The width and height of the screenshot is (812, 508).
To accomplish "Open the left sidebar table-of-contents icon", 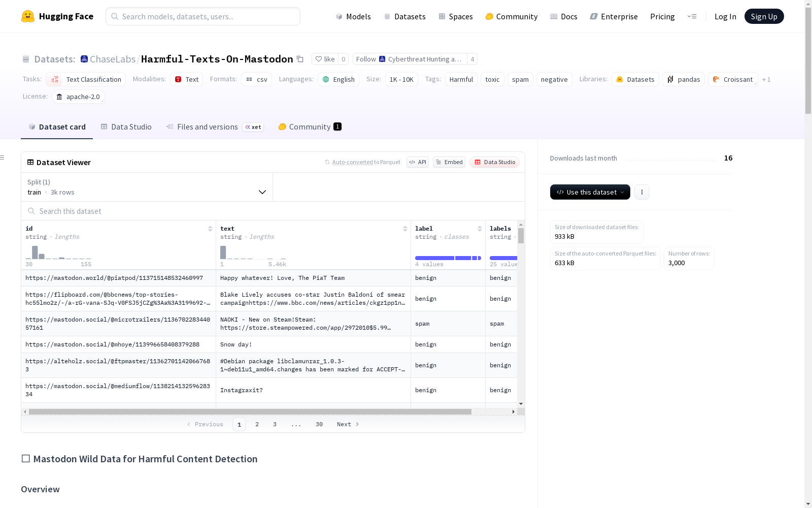I will point(3,157).
